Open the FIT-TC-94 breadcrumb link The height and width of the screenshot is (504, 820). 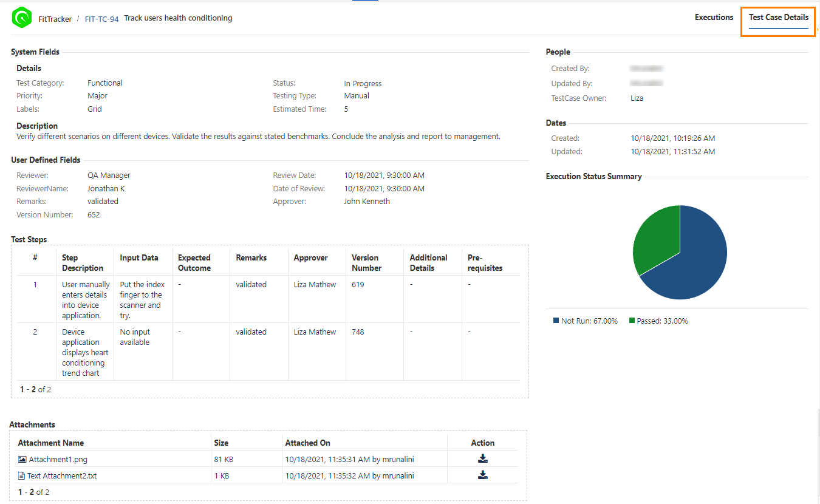coord(101,18)
